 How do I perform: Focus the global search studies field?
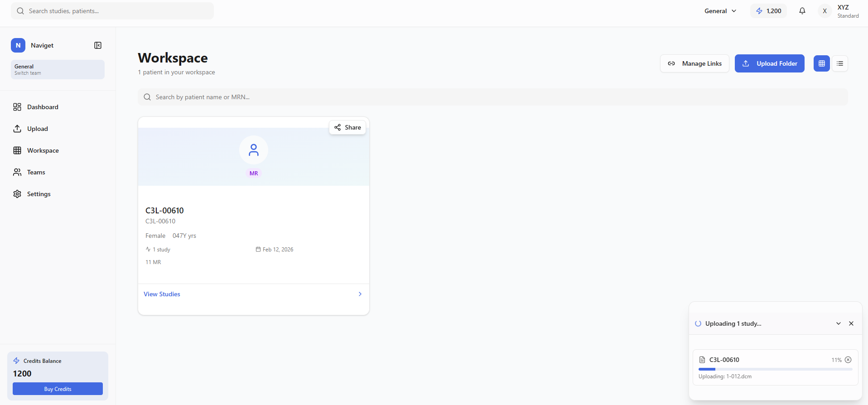pyautogui.click(x=112, y=11)
